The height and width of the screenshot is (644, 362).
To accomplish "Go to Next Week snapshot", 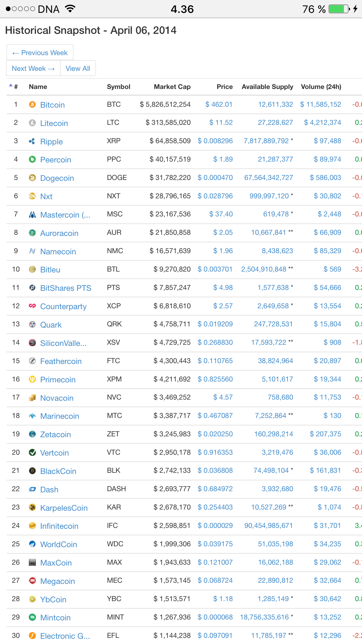I will 33,68.
